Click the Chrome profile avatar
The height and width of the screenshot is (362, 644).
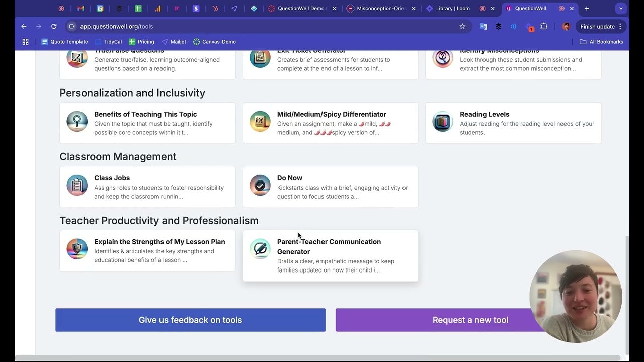tap(566, 26)
